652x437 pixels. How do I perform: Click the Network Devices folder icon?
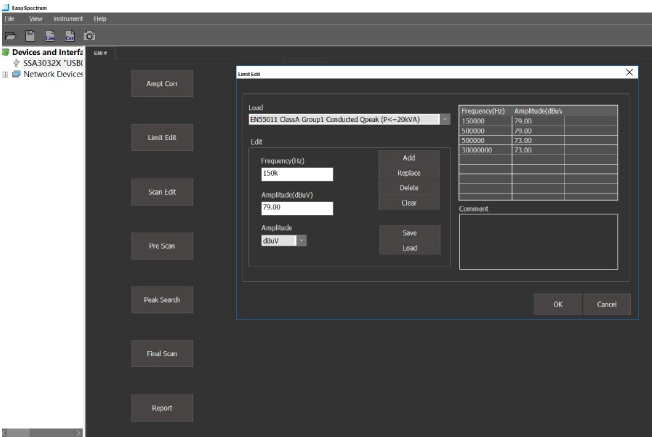(16, 74)
